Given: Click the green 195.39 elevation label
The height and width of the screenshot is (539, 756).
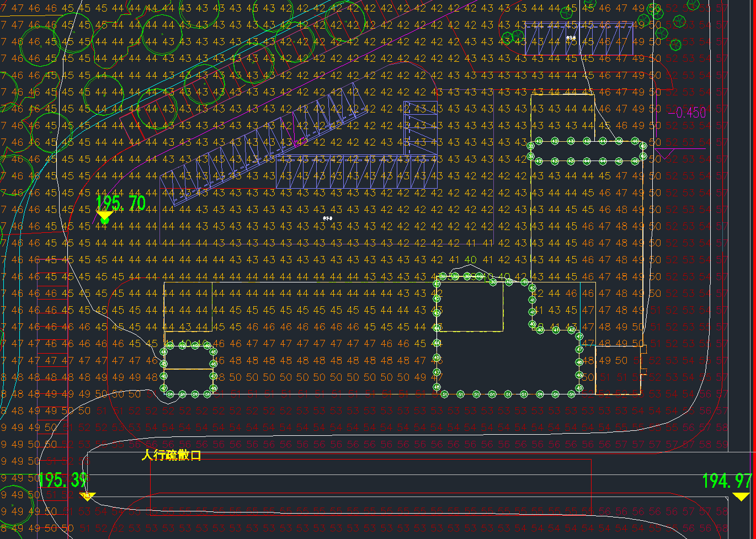Looking at the screenshot, I should 60,480.
